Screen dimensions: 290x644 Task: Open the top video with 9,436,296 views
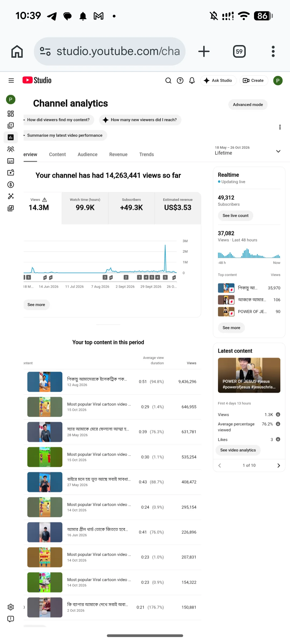click(112, 382)
